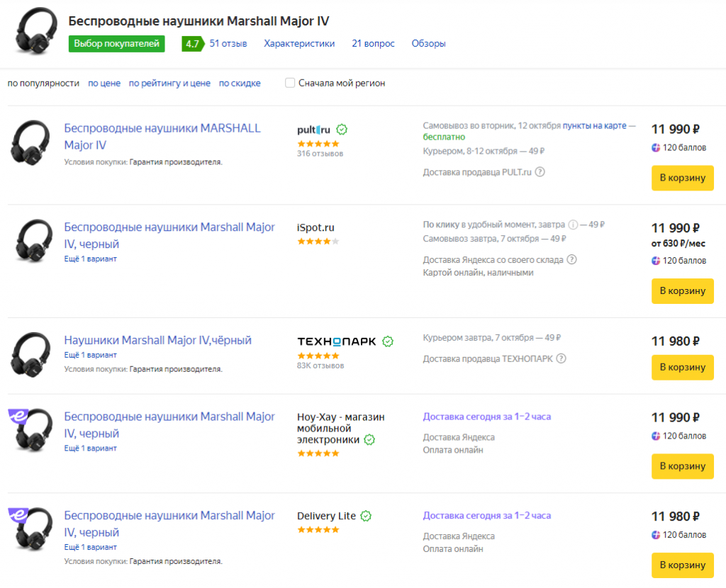Click the headphone thumbnail in the page header
The image size is (726, 588).
click(36, 31)
